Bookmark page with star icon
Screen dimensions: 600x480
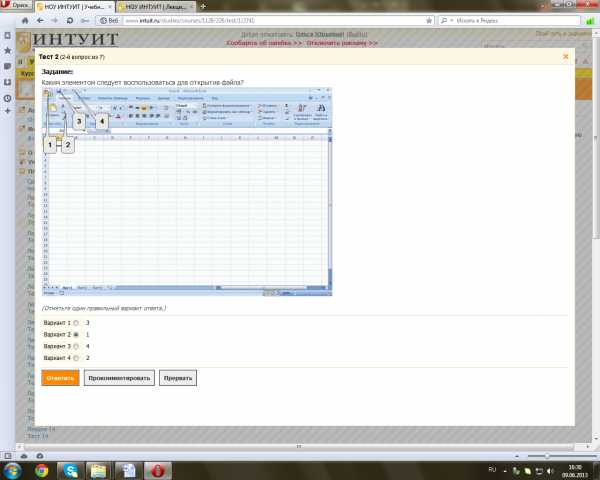pos(429,20)
